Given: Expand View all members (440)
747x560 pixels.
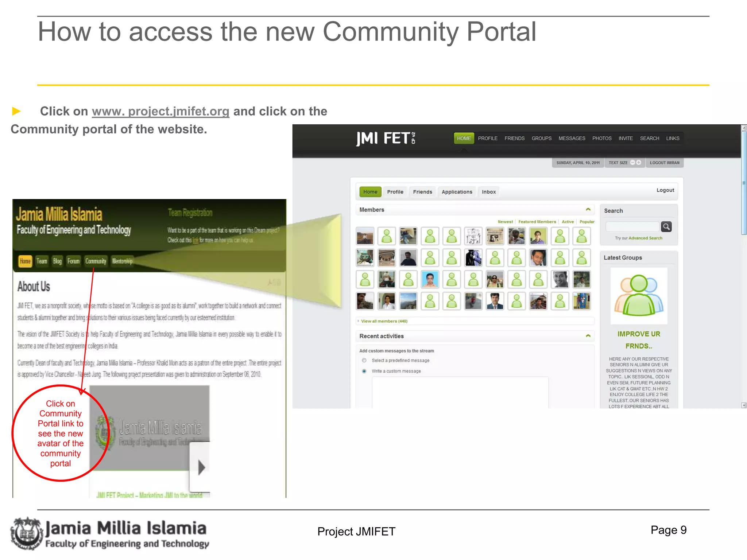Looking at the screenshot, I should 384,321.
